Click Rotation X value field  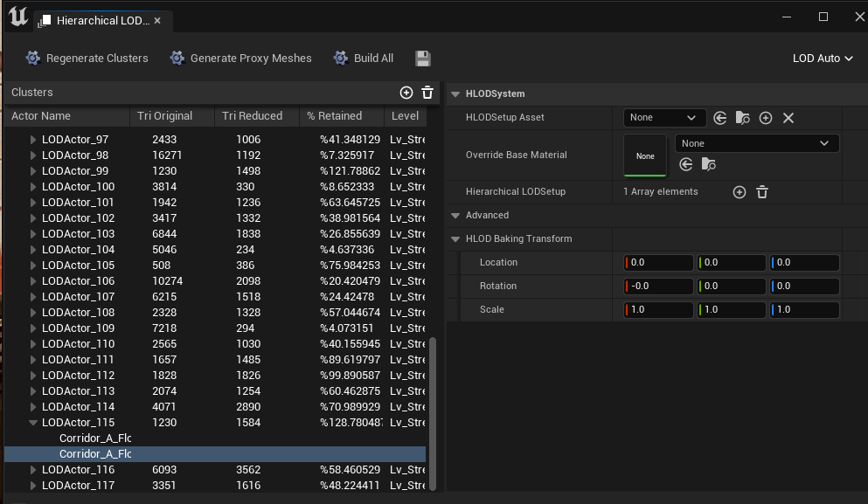[x=658, y=286]
